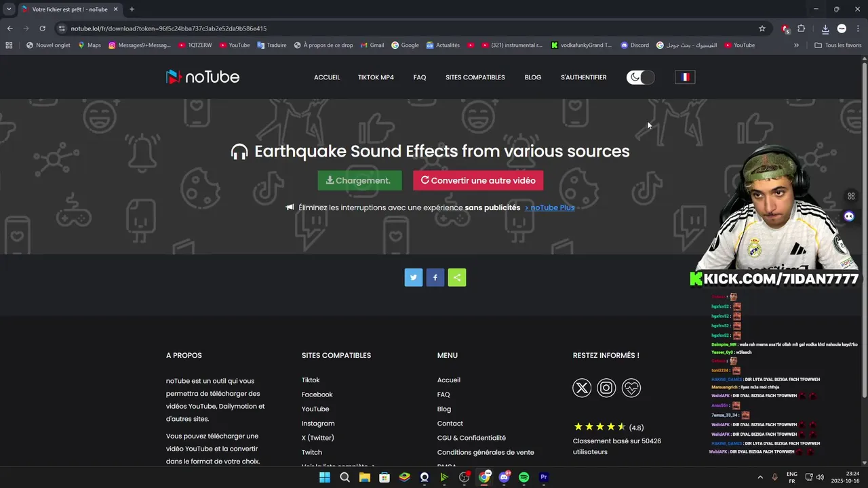Screen dimensions: 868x488
Task: Open volume control in system tray
Action: click(820, 477)
